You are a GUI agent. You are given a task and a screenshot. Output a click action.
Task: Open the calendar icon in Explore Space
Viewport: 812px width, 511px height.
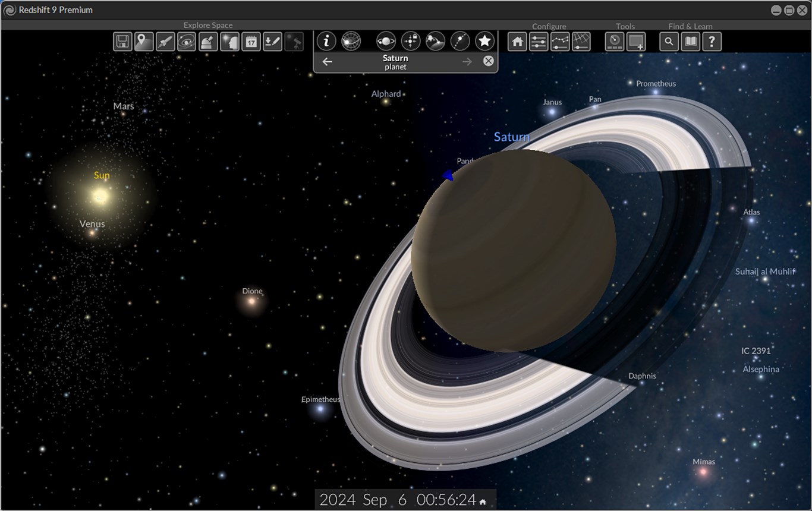click(x=251, y=42)
